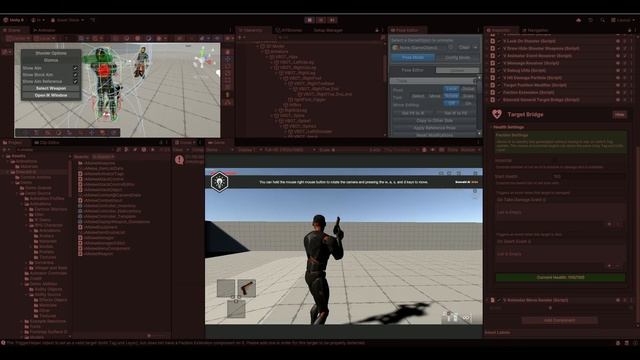Pause the game with the Pause button
640x360 pixels.
(321, 20)
